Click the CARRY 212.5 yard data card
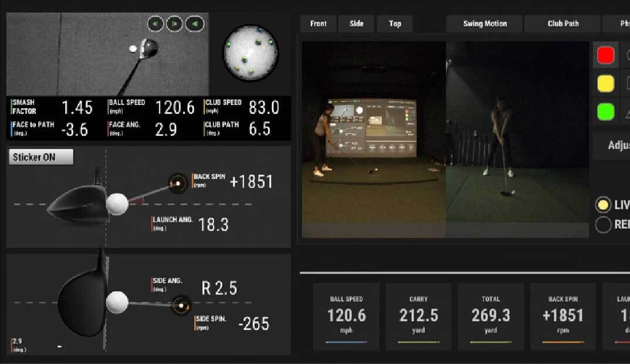Image resolution: width=630 pixels, height=364 pixels. 418,317
